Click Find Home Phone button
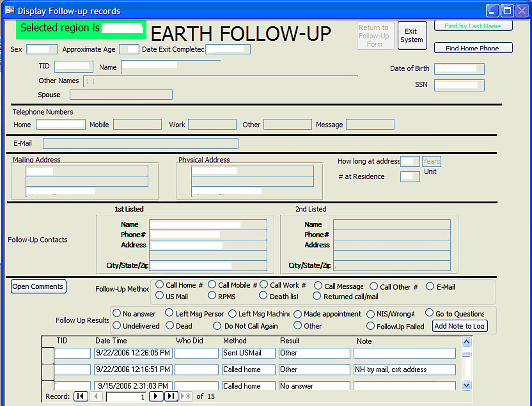 click(x=473, y=48)
